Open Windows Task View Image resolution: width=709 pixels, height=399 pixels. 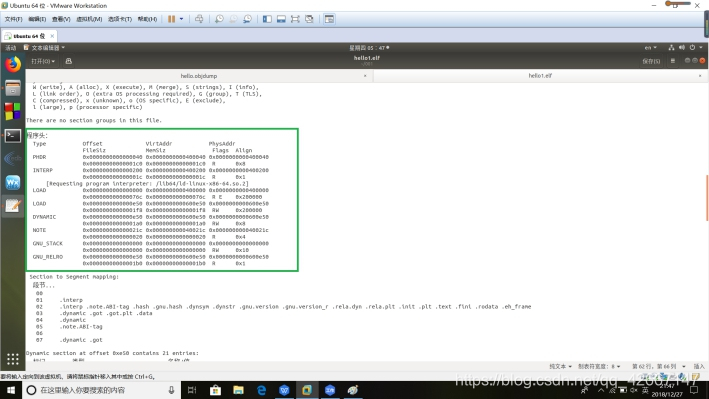[192, 390]
